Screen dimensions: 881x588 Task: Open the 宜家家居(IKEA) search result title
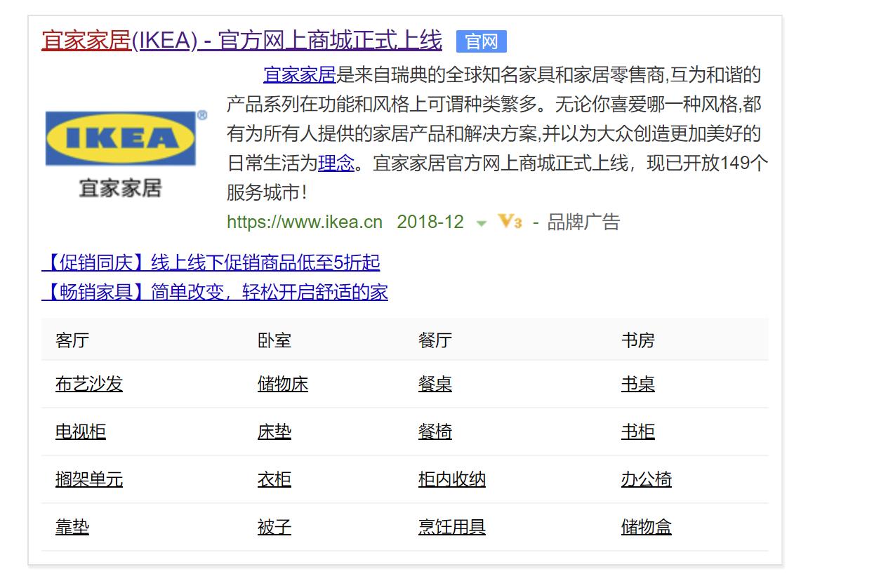pos(240,40)
